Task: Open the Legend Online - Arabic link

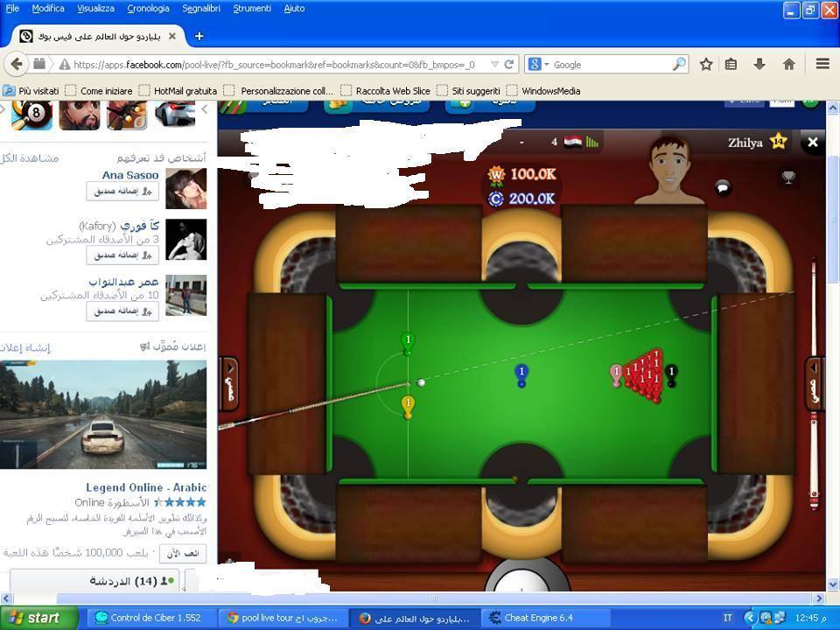Action: 146,487
